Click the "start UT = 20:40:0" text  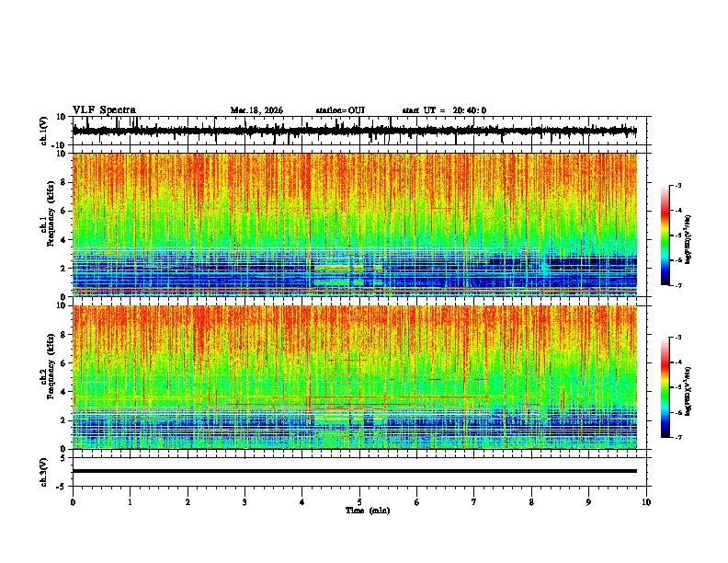(x=444, y=110)
